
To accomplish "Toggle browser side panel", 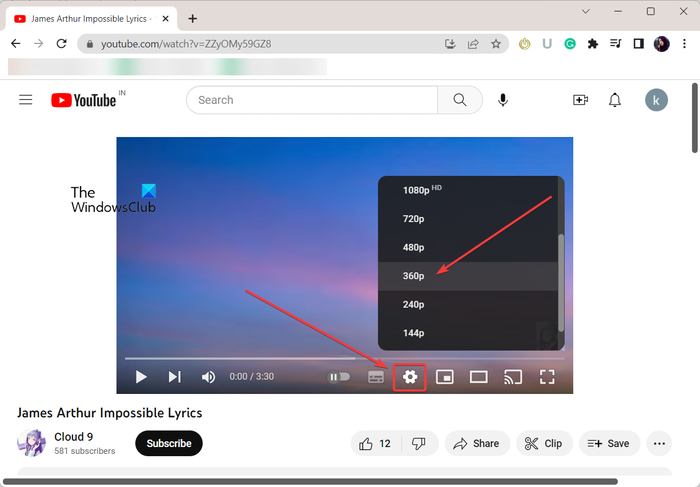I will pos(638,44).
